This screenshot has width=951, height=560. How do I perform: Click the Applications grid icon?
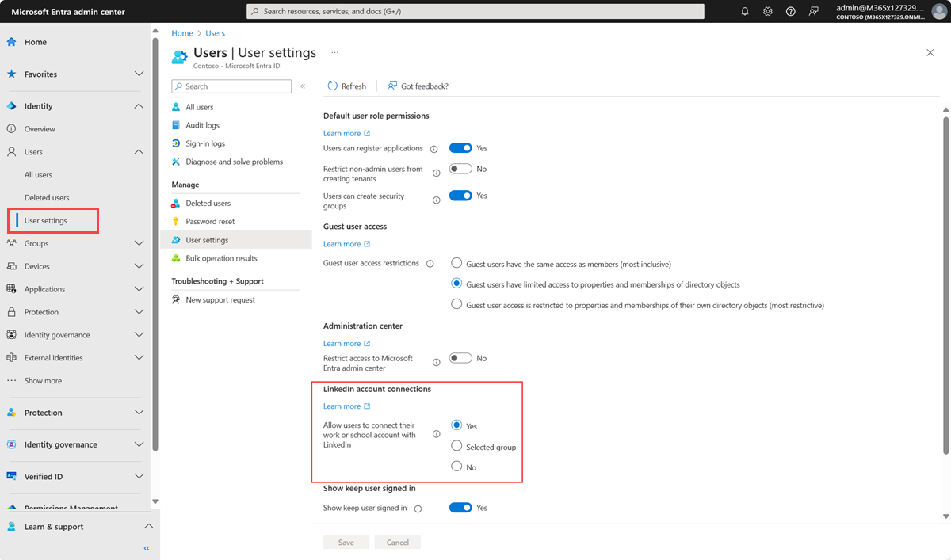tap(11, 289)
